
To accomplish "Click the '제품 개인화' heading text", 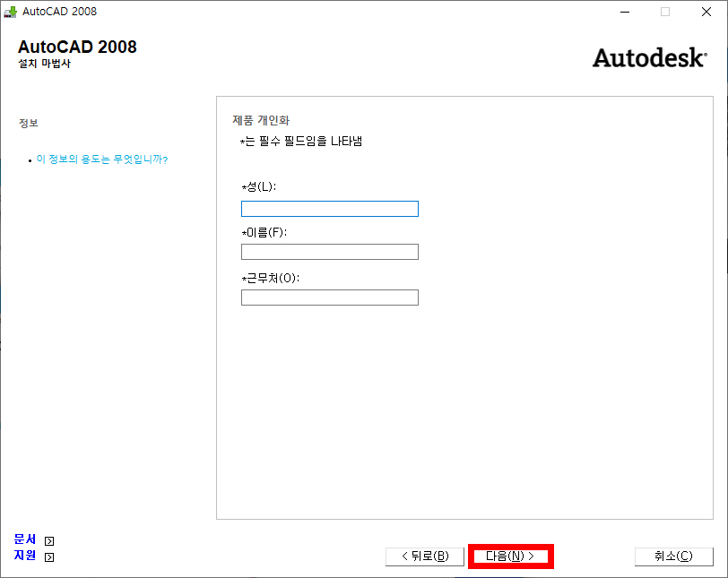I will point(261,121).
